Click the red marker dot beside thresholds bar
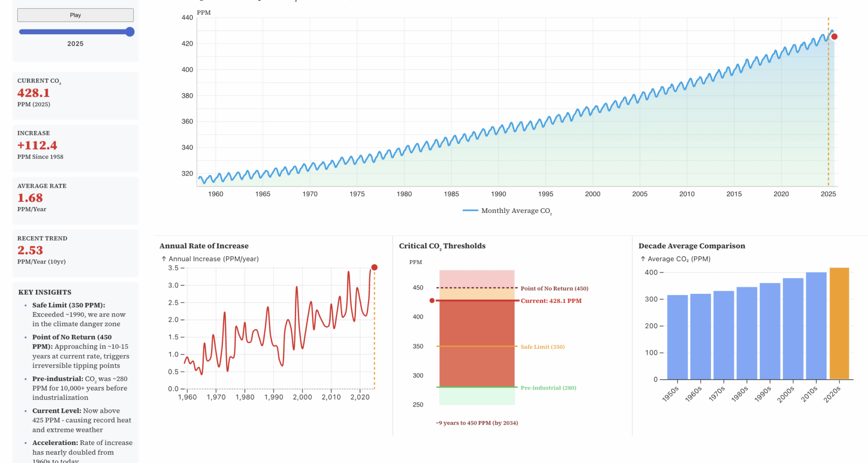868x463 pixels. coord(432,301)
